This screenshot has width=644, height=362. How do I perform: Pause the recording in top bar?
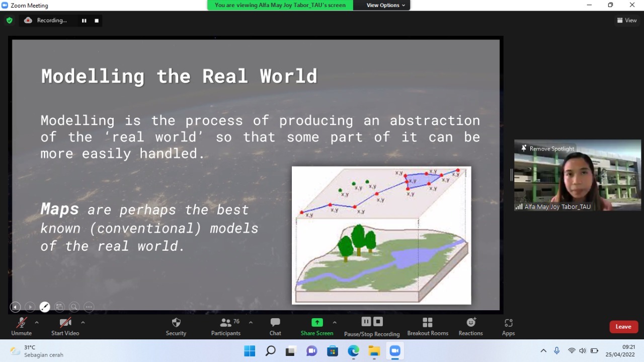coord(84,21)
